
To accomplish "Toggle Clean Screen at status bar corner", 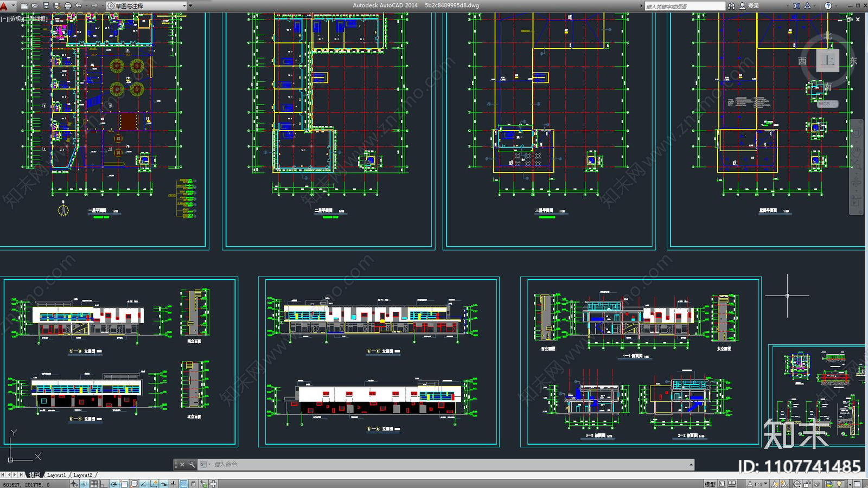I will pyautogui.click(x=857, y=484).
